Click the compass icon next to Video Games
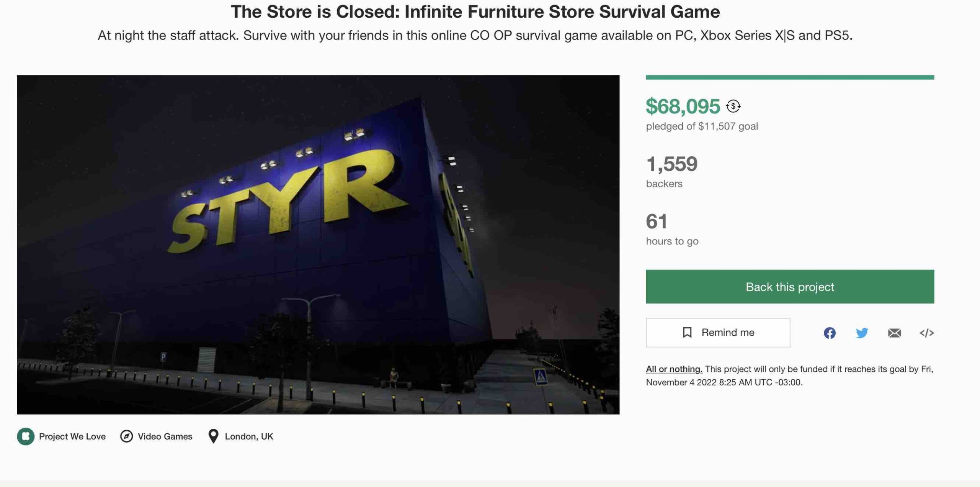Image resolution: width=980 pixels, height=487 pixels. (126, 436)
